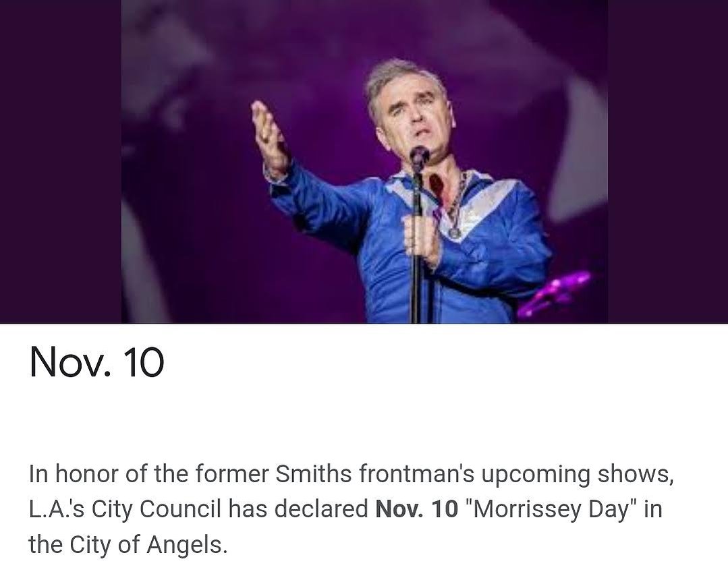Click "L.A.'s City Council" text

coord(125,510)
